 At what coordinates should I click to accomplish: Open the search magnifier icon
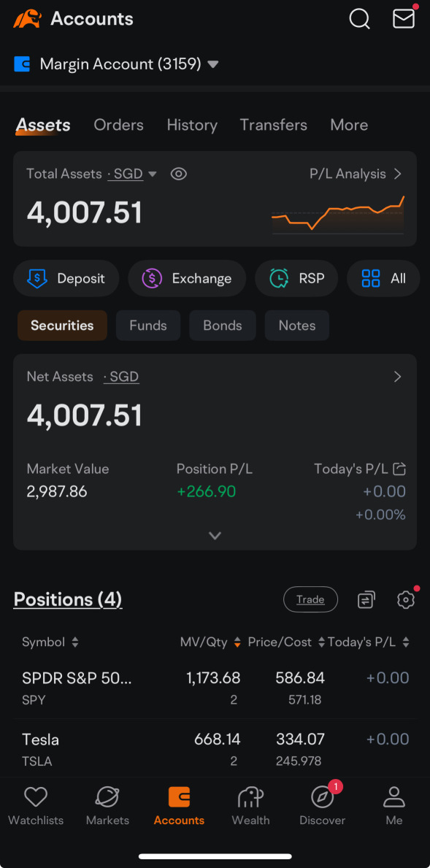point(359,19)
